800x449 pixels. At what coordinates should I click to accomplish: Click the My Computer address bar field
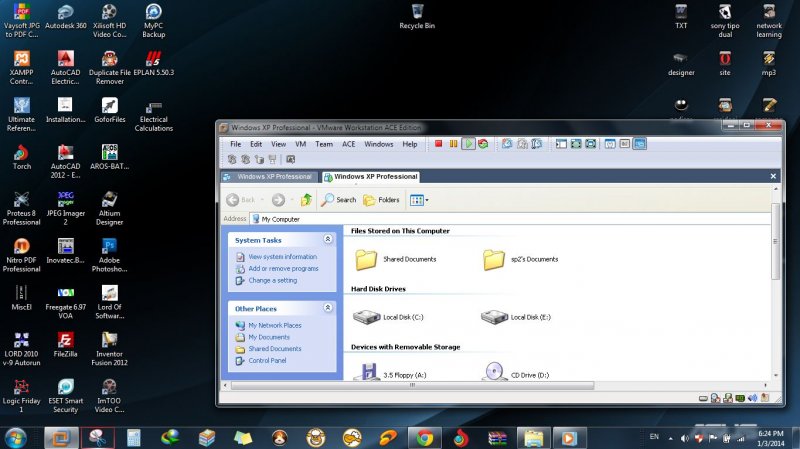(x=510, y=219)
